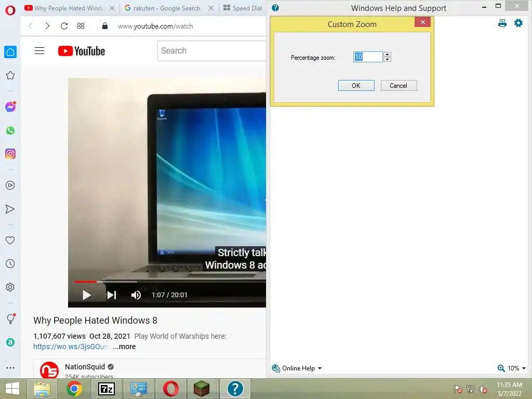Close the Why People Hated Windows tab
Image resolution: width=532 pixels, height=399 pixels.
point(112,8)
